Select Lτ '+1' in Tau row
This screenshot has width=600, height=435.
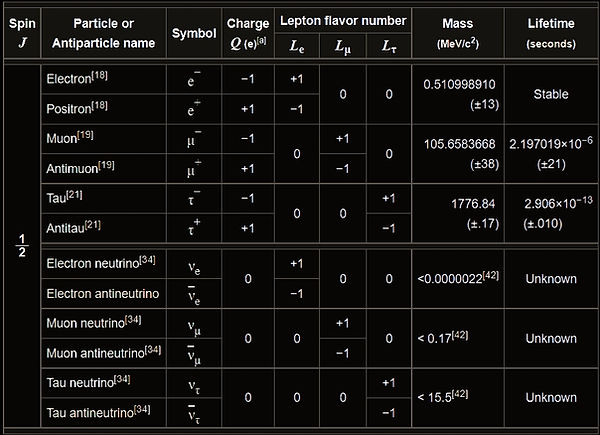(389, 199)
